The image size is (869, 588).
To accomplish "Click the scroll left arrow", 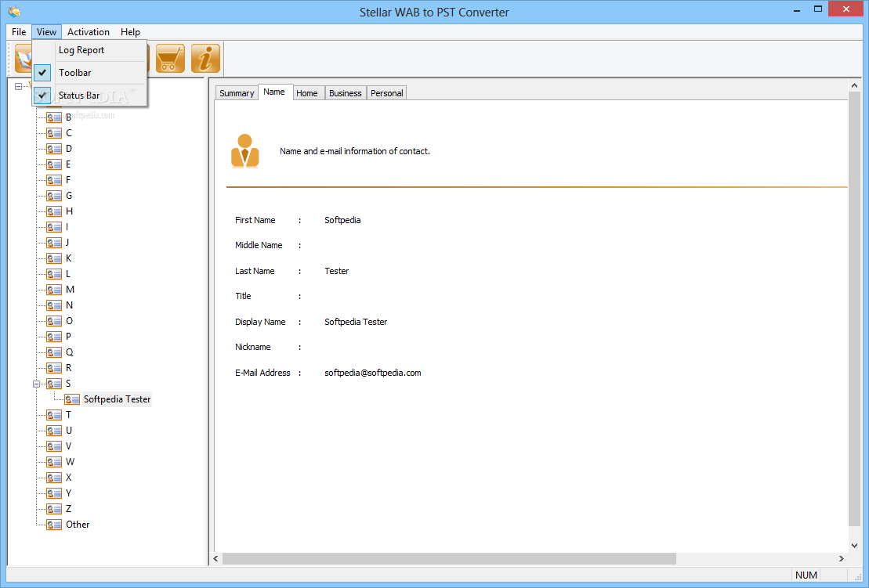I will [x=215, y=559].
